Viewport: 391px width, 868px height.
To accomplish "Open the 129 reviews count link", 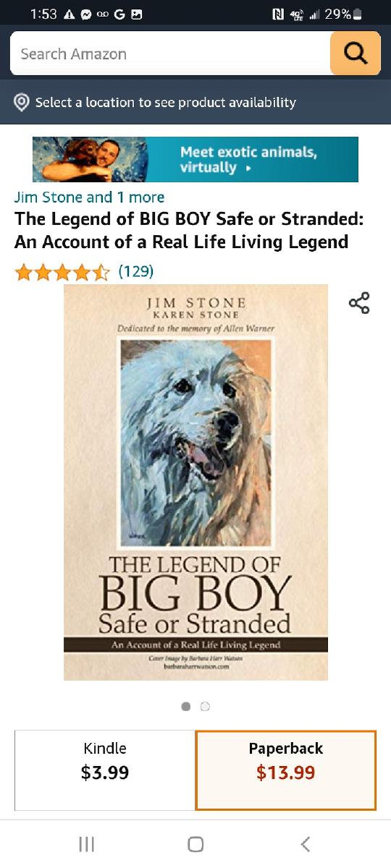I will click(x=136, y=271).
